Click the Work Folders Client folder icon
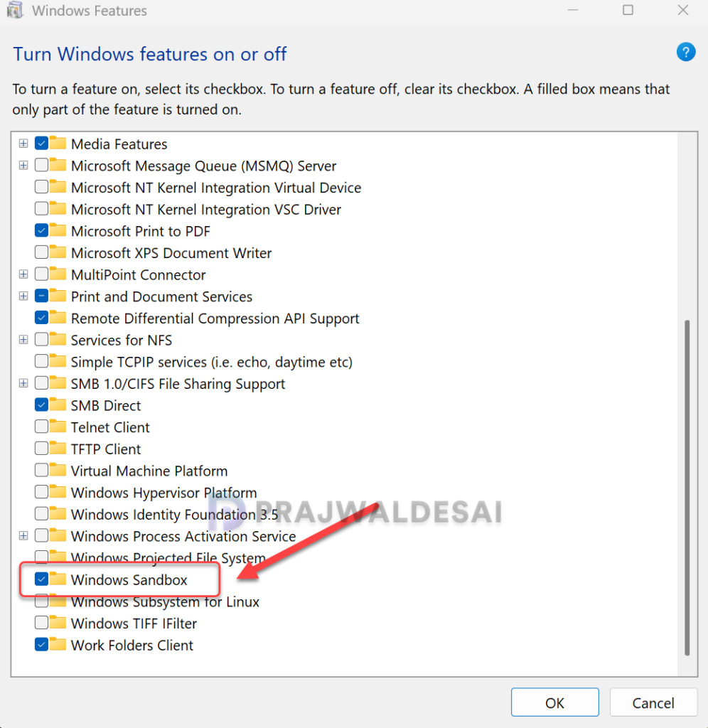Viewport: 708px width, 728px height. (x=58, y=644)
